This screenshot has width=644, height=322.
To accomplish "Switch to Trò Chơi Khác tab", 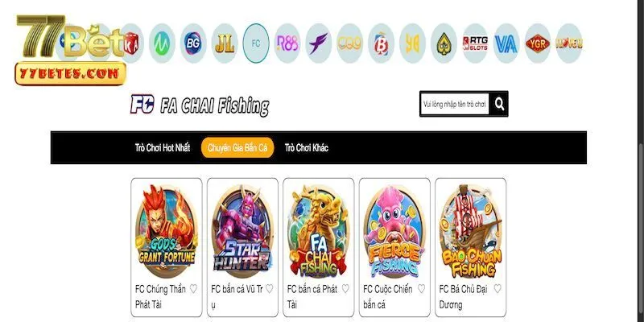I will pyautogui.click(x=307, y=148).
